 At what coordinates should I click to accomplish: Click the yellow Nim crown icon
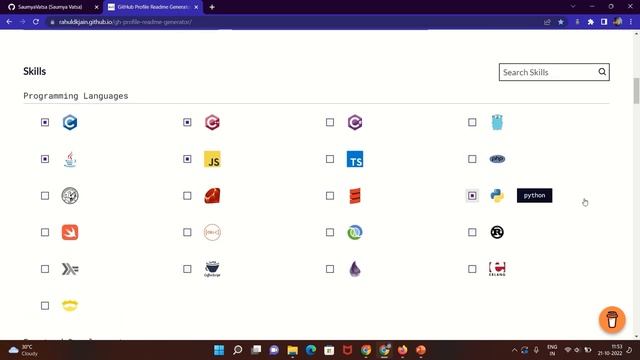pyautogui.click(x=70, y=306)
